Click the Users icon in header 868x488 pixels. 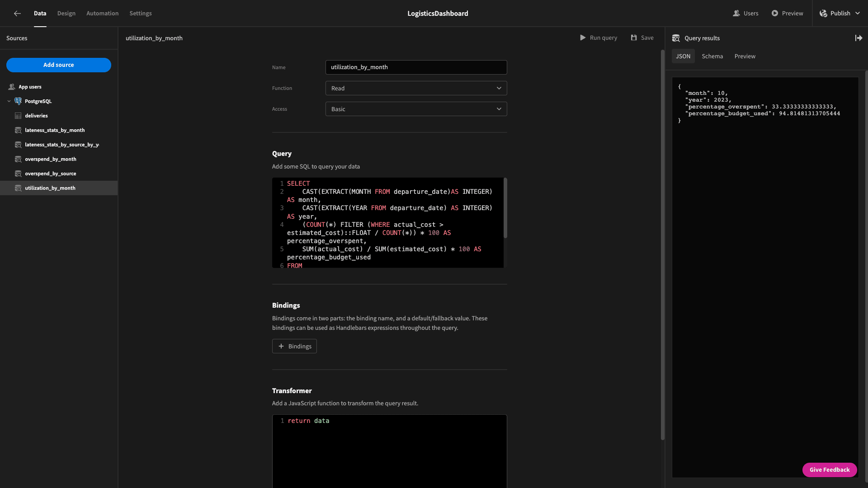[x=736, y=14]
